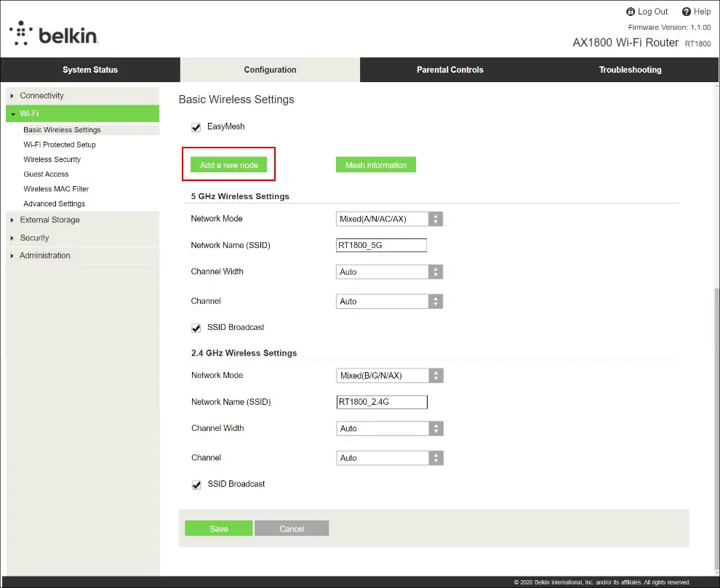Click the Wi-Fi menu label
The height and width of the screenshot is (588, 720).
coord(29,113)
